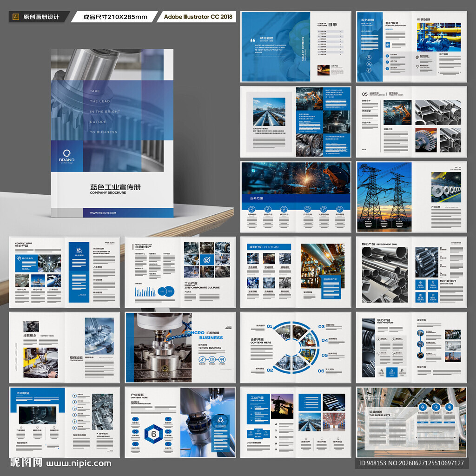This screenshot has width=476, height=476.
Task: Open the www.nipic.com watermark link
Action: tap(79, 463)
